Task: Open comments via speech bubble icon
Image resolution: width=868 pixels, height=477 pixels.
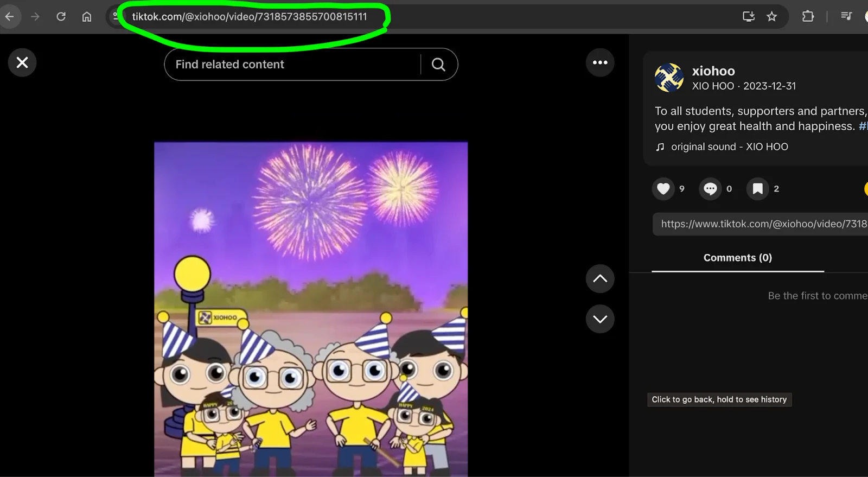Action: pos(710,189)
